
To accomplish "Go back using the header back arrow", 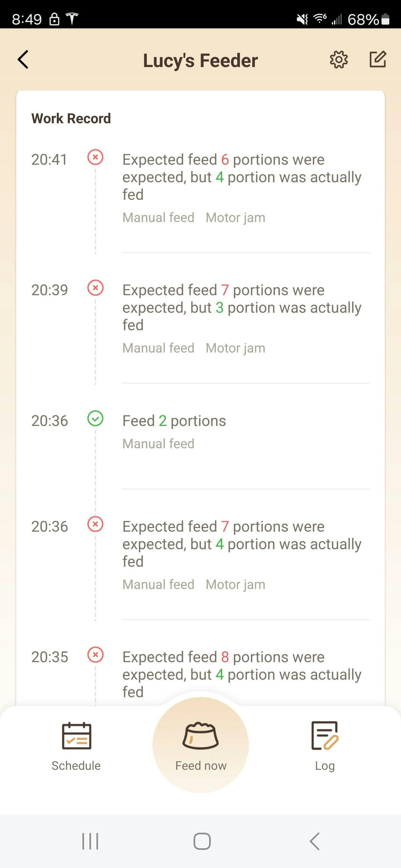I will click(x=23, y=60).
